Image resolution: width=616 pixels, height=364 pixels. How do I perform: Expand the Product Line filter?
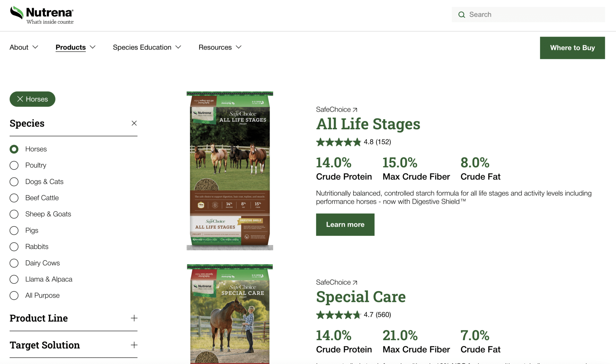click(x=134, y=318)
